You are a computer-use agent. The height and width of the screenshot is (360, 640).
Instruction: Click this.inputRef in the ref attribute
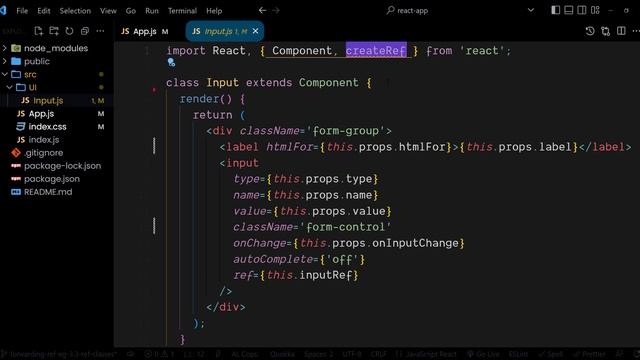click(309, 275)
